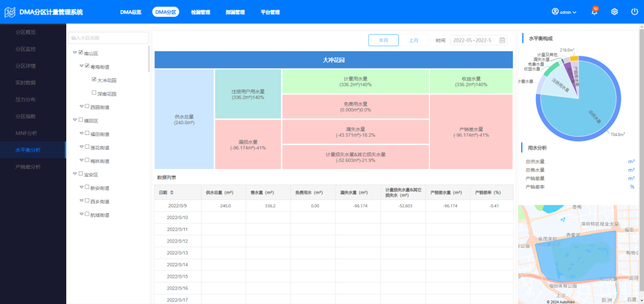Click the yellow 216.0m³ outer ring segment
Viewport: 644px width, 304px height.
[575, 58]
